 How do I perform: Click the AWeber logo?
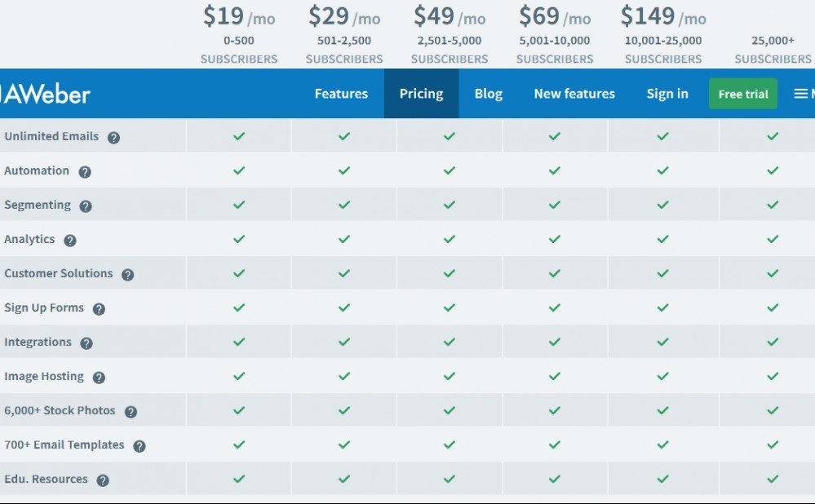tap(46, 94)
